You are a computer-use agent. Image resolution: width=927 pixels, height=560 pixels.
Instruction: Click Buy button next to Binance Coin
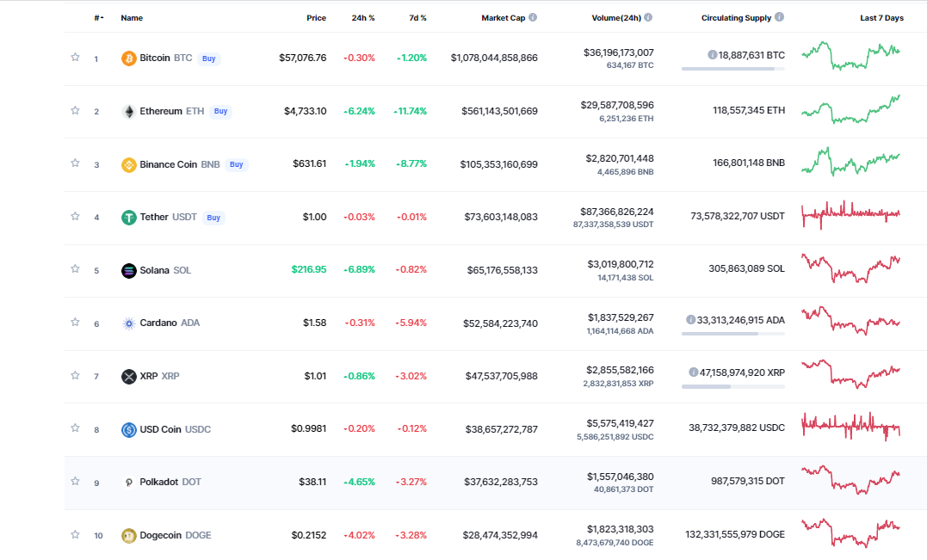237,164
